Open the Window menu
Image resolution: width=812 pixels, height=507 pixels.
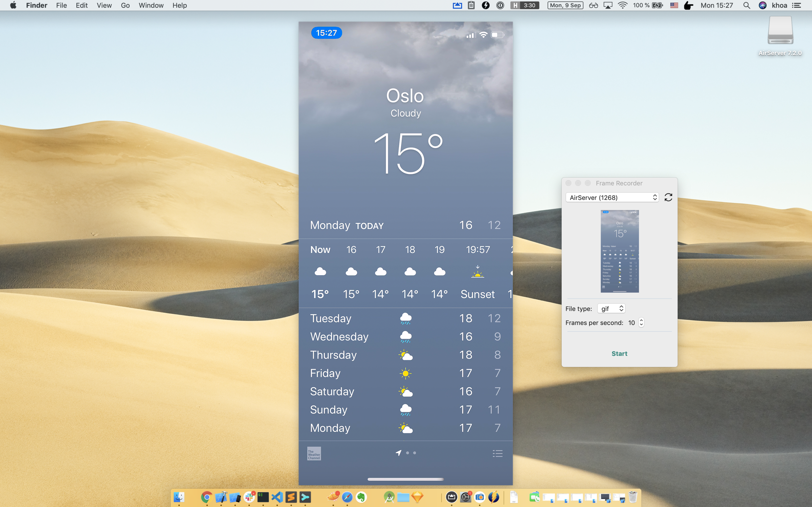(151, 5)
